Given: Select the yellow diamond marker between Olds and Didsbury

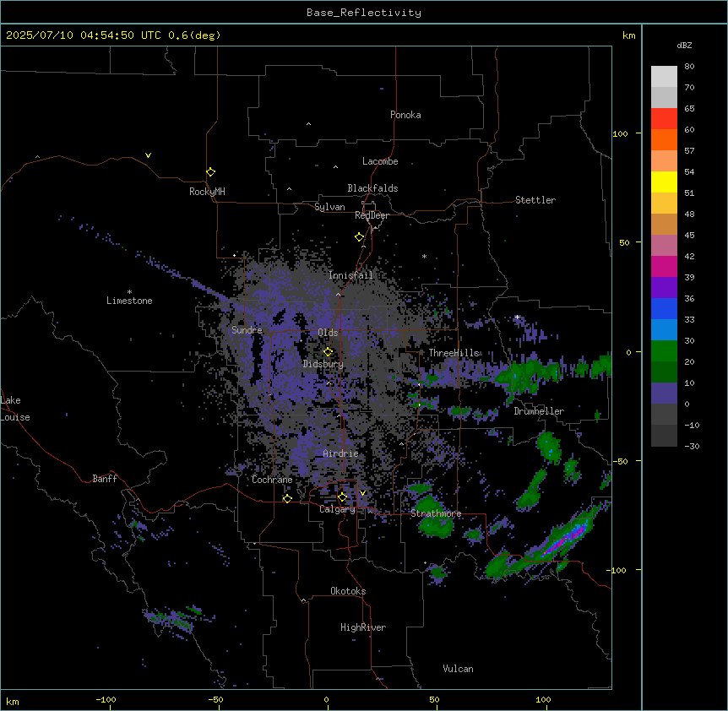Looking at the screenshot, I should pyautogui.click(x=328, y=352).
